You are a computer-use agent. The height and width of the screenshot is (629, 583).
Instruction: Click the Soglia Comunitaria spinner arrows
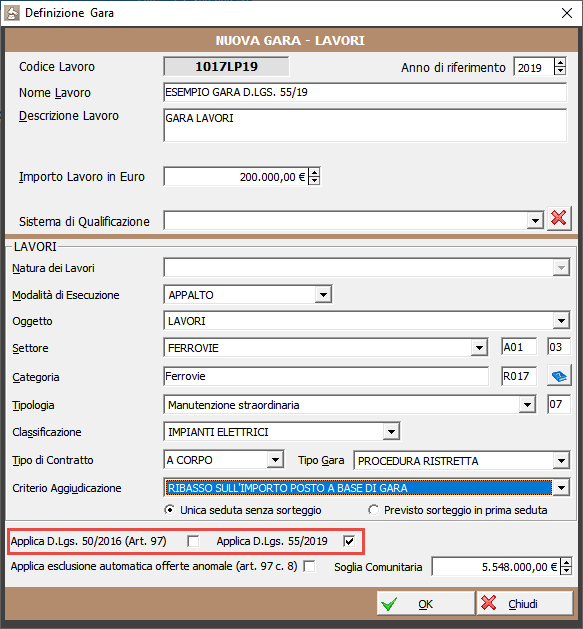566,566
